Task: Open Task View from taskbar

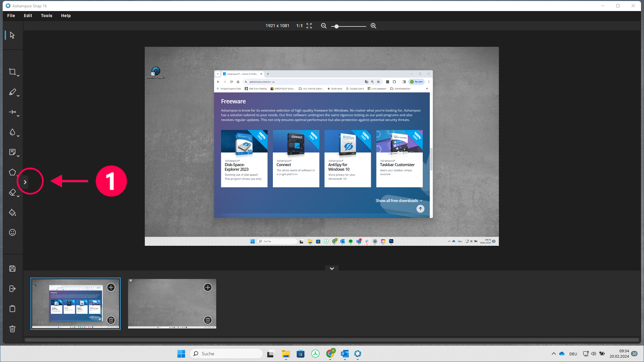Action: (x=271, y=354)
